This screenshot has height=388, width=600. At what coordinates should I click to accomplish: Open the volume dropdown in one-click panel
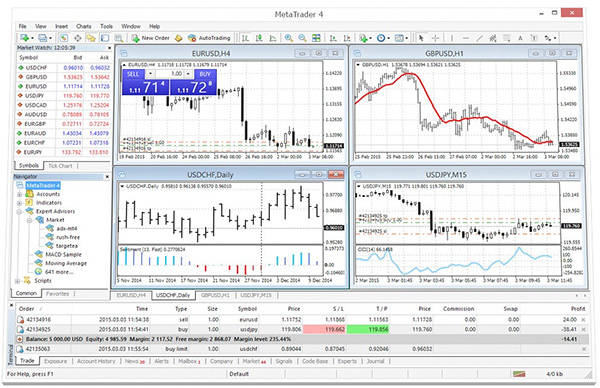coord(188,74)
